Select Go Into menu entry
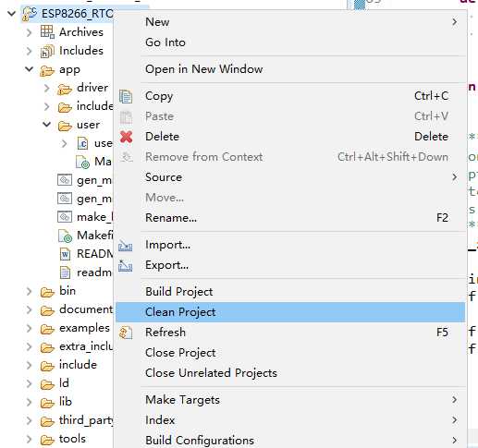Screen dimensions: 478x448 coord(290,42)
